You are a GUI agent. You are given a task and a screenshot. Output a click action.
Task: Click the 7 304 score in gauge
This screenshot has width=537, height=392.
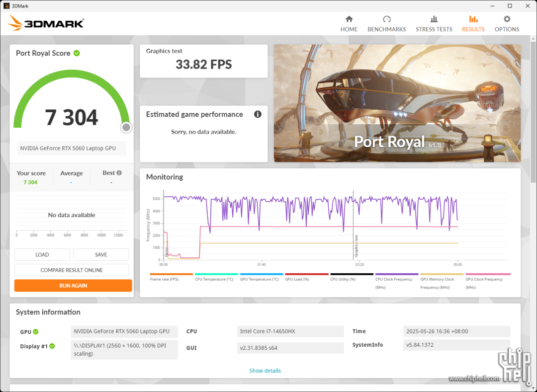pyautogui.click(x=72, y=117)
